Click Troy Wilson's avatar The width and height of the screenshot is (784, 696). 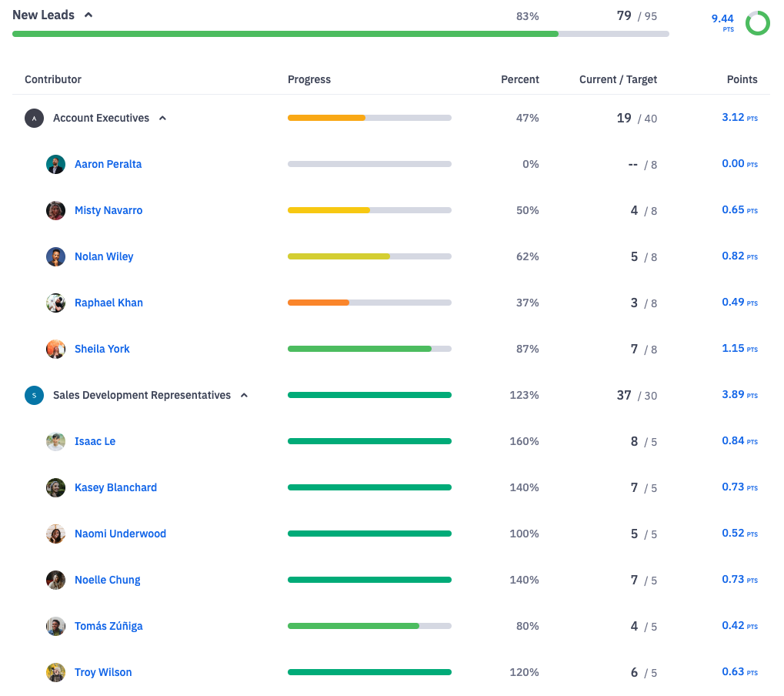coord(55,672)
